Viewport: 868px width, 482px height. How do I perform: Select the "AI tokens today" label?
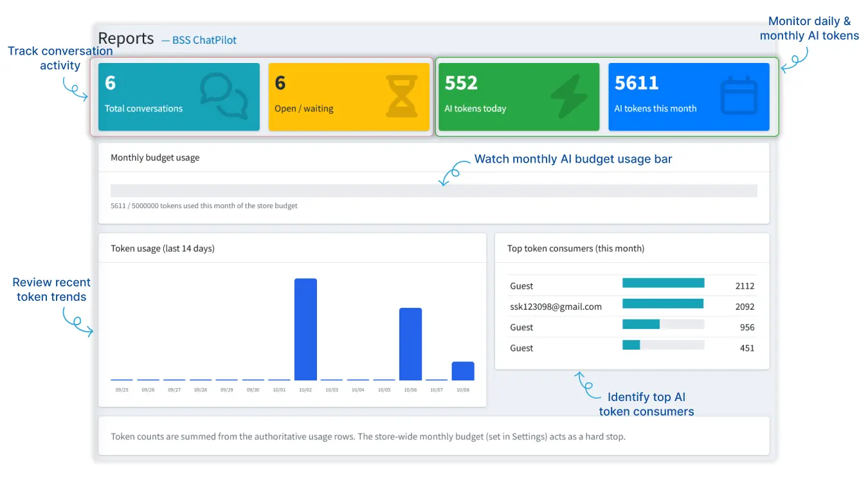[475, 109]
